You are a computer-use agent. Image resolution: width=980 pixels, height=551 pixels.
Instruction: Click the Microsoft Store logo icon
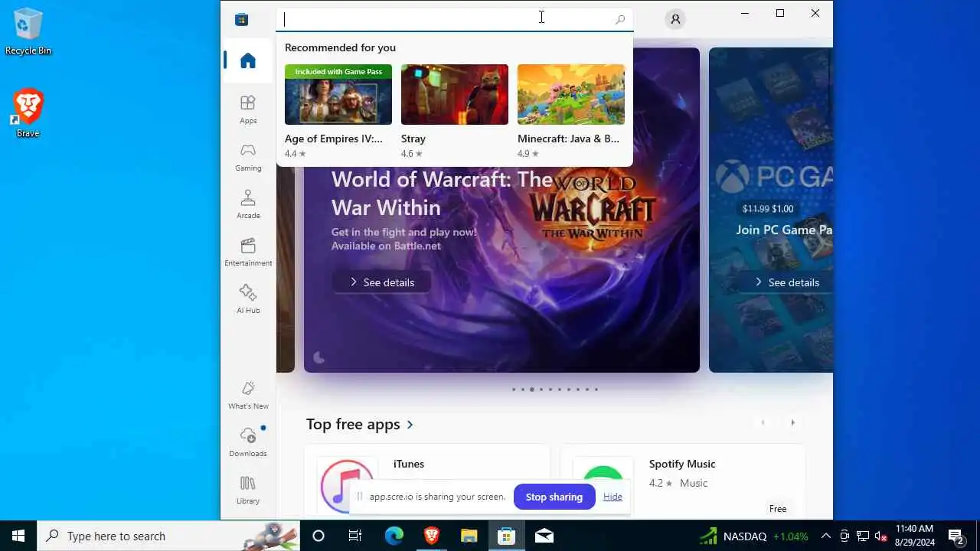pyautogui.click(x=242, y=19)
